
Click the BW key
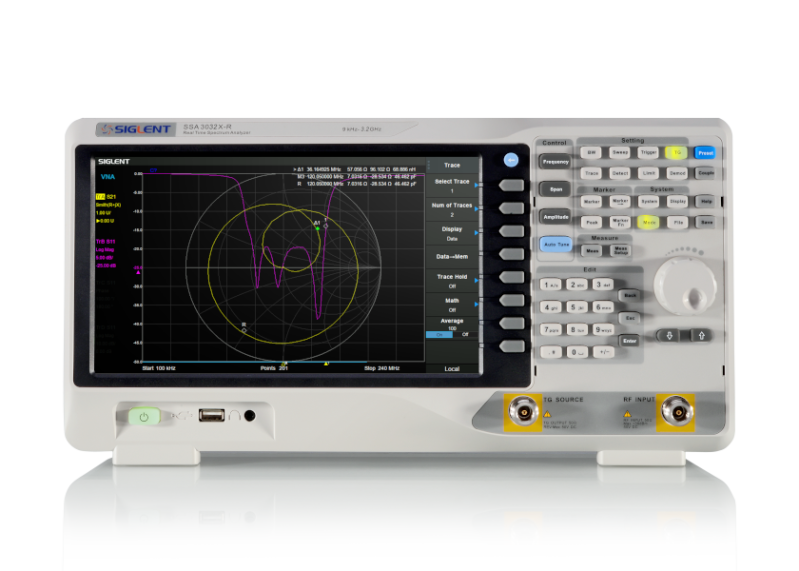click(x=591, y=152)
